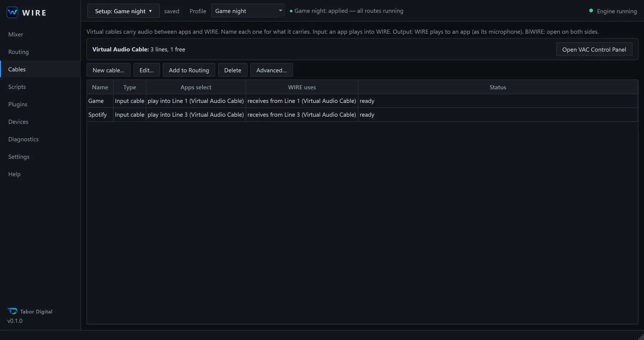
Task: Click the v0.1.0 version label
Action: 15,321
